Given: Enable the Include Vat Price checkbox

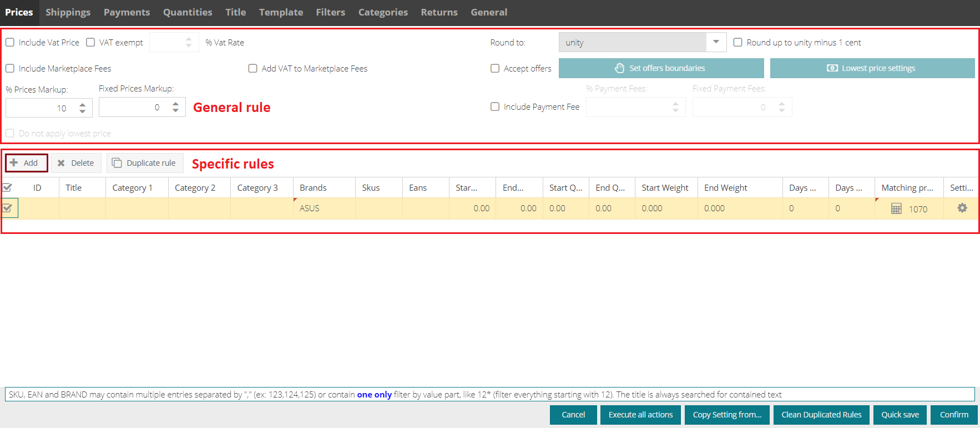Looking at the screenshot, I should pyautogui.click(x=10, y=43).
